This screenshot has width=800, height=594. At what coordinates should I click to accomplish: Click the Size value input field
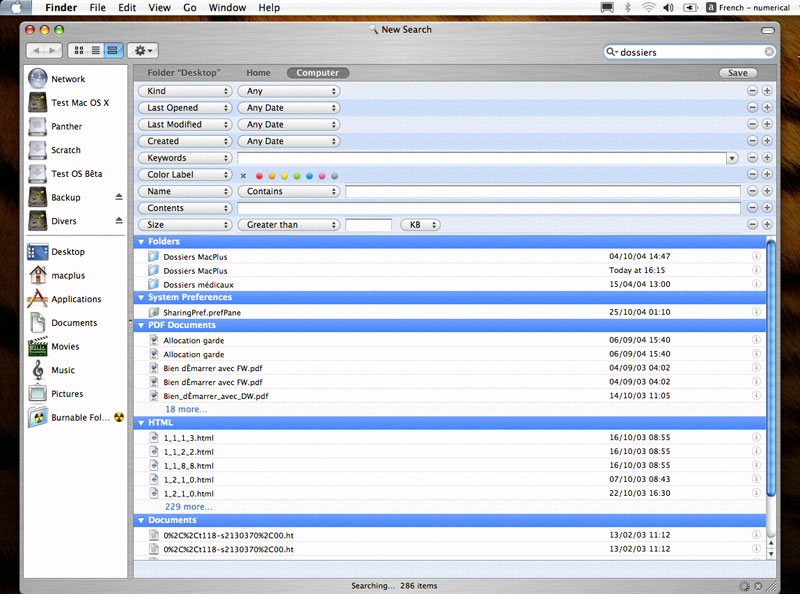coord(368,225)
